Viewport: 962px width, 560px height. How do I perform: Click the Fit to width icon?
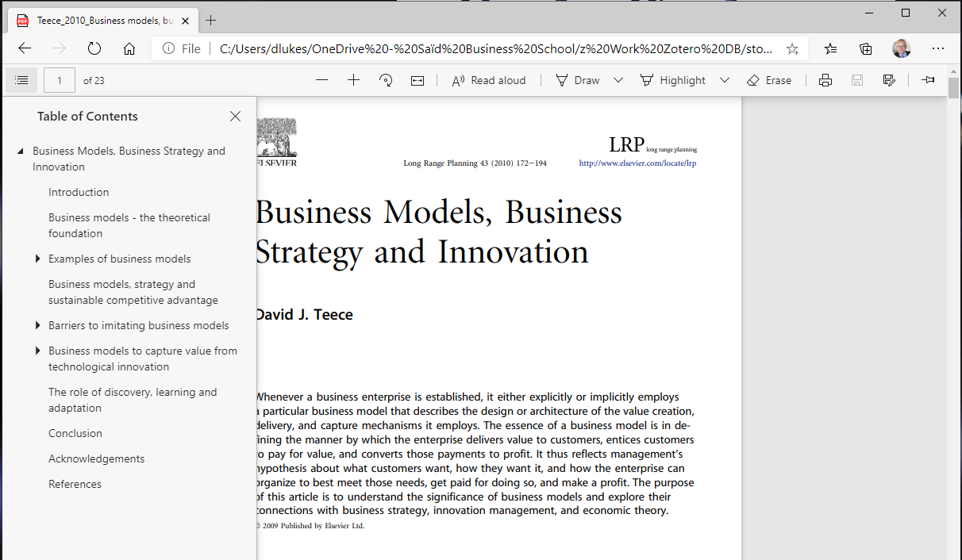click(x=418, y=80)
